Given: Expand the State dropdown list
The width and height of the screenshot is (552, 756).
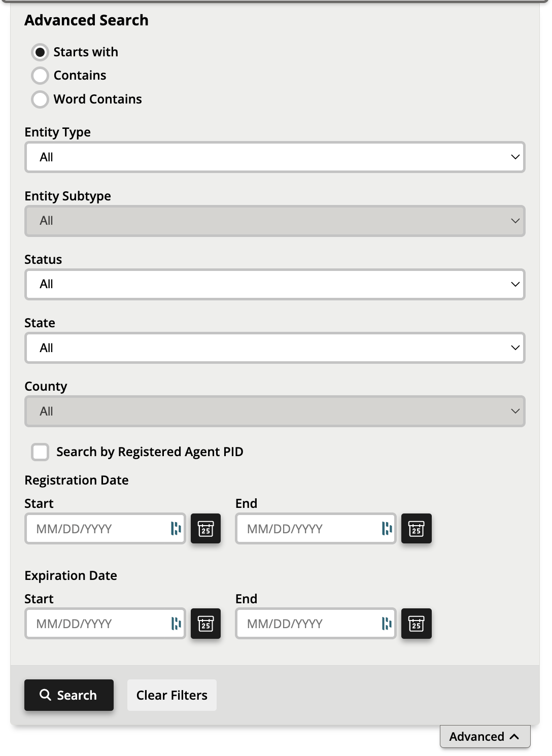Looking at the screenshot, I should 275,348.
